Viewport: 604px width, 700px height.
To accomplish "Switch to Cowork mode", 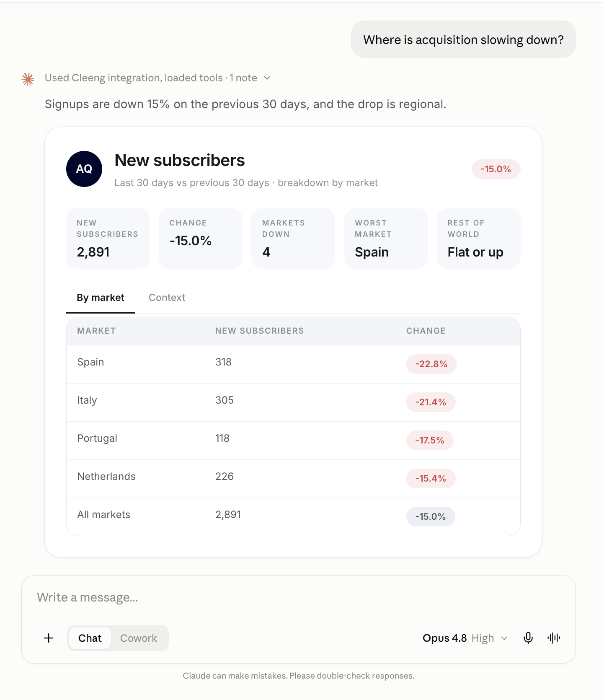I will (x=139, y=638).
